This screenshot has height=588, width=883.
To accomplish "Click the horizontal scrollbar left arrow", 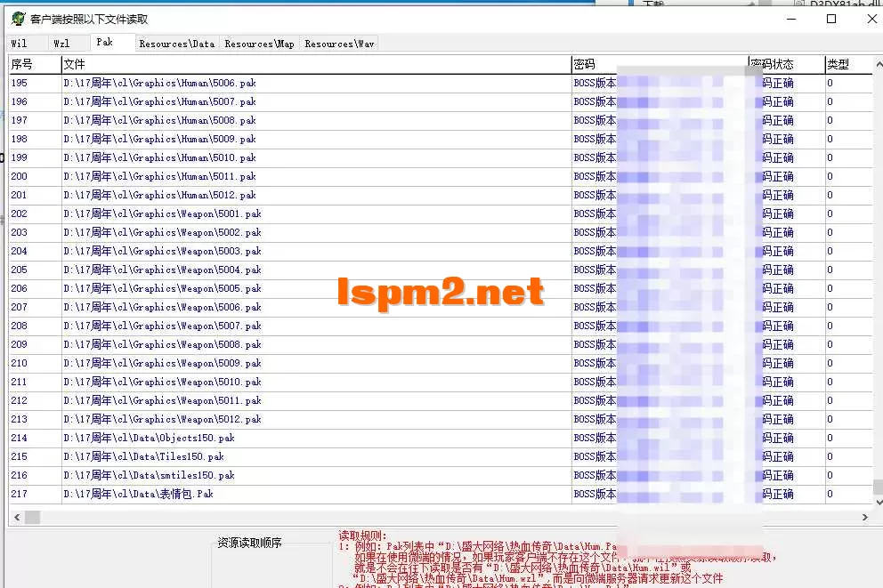I will (x=17, y=517).
